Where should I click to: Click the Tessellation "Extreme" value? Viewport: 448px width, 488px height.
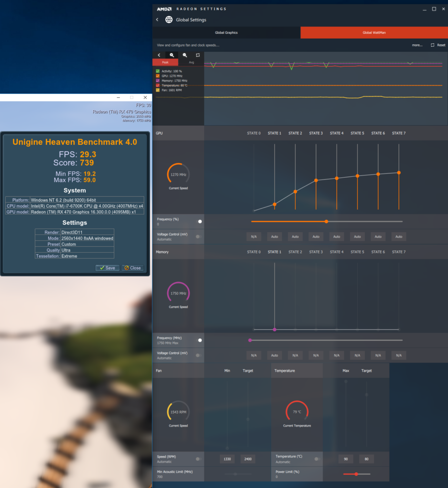click(70, 256)
